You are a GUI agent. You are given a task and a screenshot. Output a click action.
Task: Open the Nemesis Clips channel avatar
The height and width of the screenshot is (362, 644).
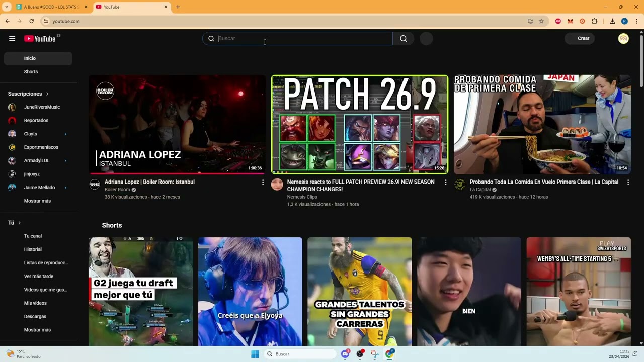tap(277, 185)
